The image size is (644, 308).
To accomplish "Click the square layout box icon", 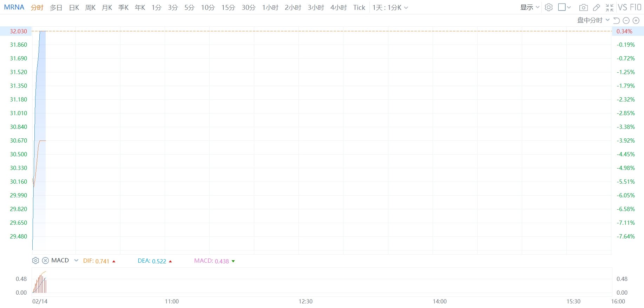I will [x=562, y=7].
